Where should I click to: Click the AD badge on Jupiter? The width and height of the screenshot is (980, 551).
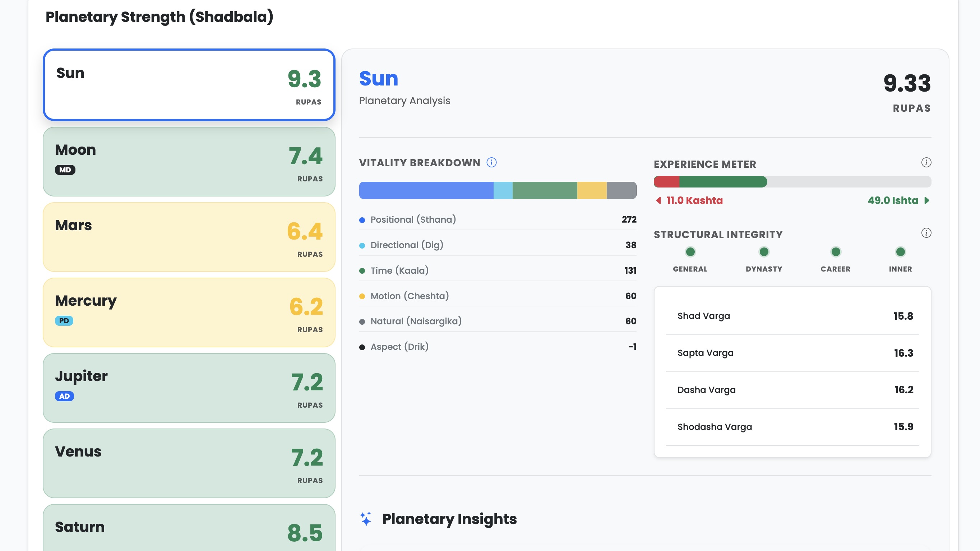64,396
